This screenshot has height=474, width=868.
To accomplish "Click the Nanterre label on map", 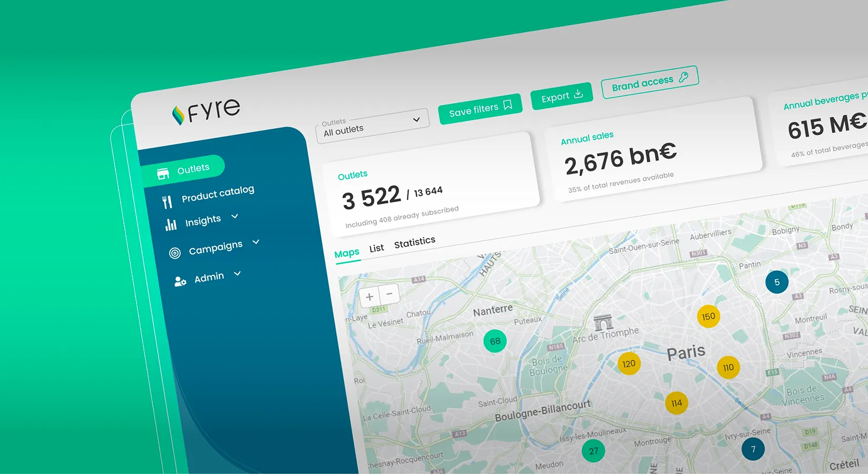I will click(x=493, y=310).
